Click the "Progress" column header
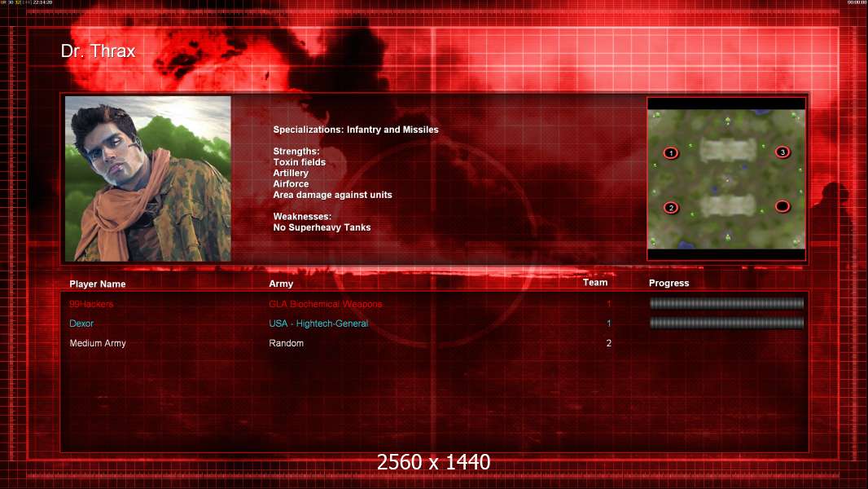The image size is (868, 489). (669, 283)
